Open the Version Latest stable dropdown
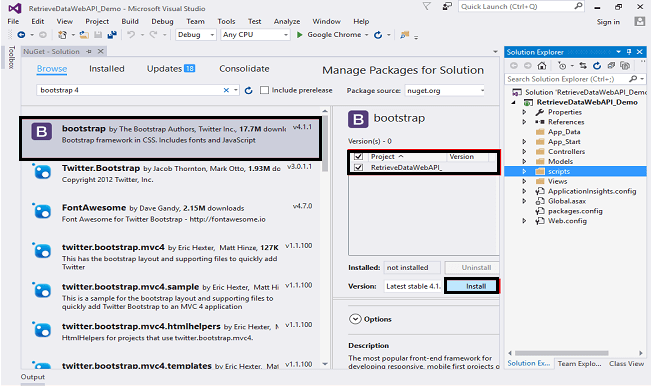This screenshot has width=652, height=386. click(x=412, y=286)
